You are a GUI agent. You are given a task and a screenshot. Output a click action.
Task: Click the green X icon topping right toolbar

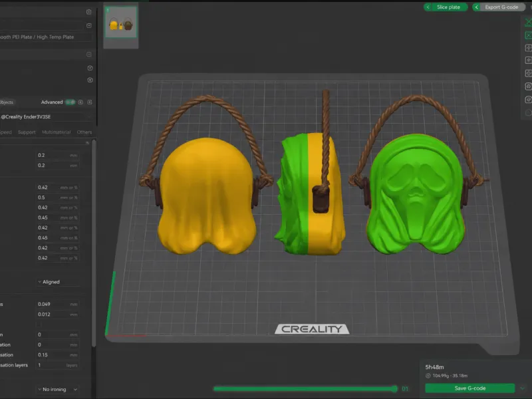tap(528, 23)
